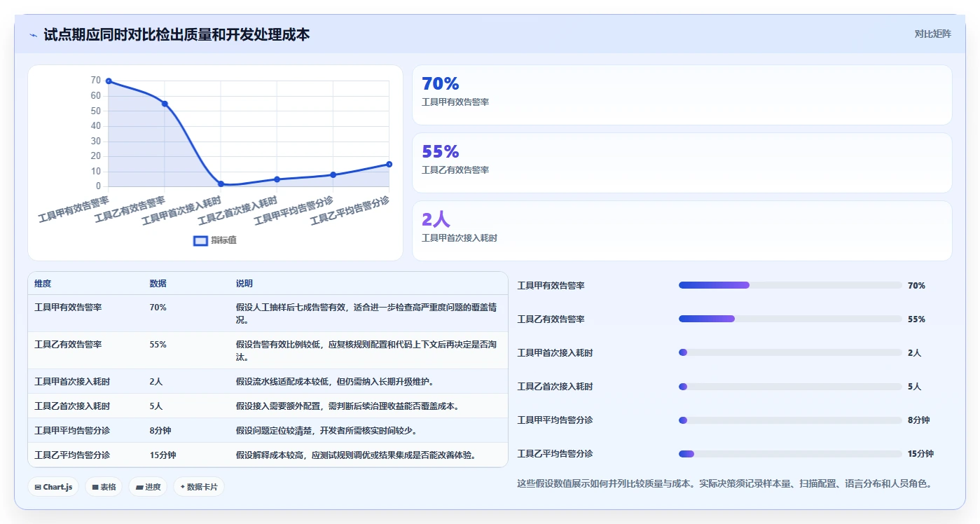Click the page title 试点期应同时对比检出质量和开发处理成本
This screenshot has width=980, height=524.
tap(177, 34)
